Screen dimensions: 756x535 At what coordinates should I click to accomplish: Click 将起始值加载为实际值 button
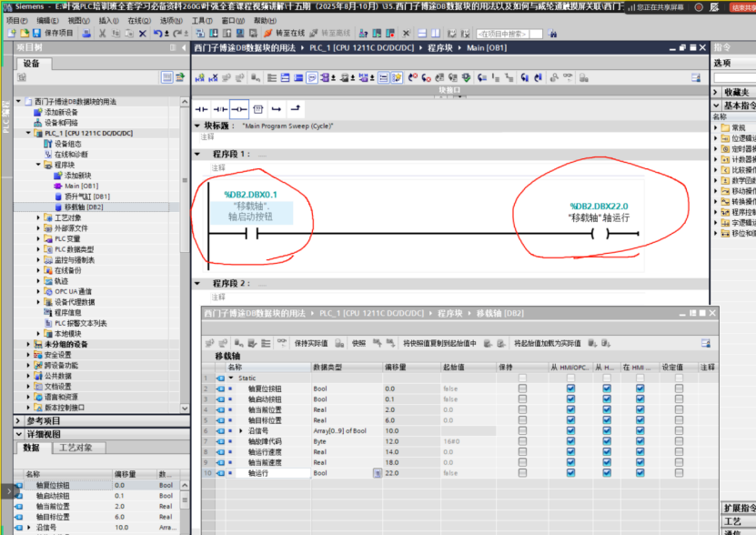548,344
